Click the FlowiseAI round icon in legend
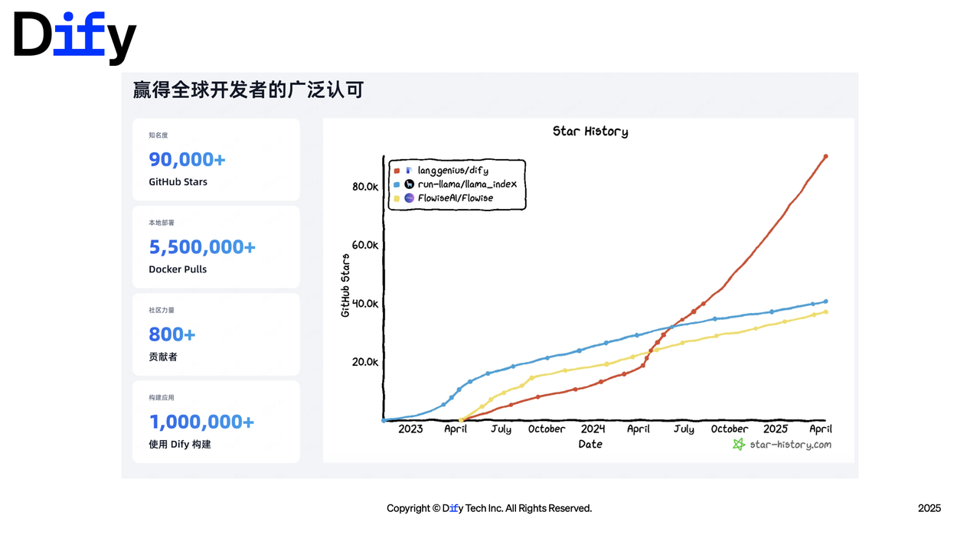980x551 pixels. click(409, 197)
